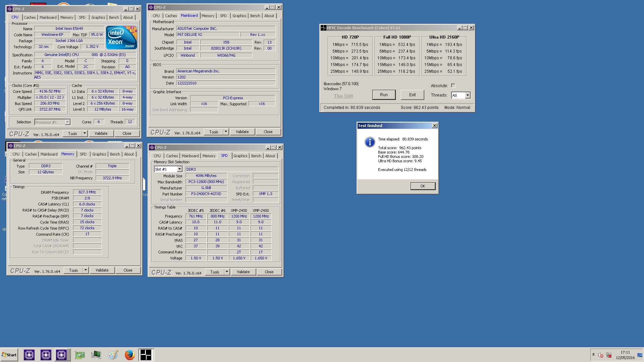Viewport: 644px width, 362px height.
Task: Click title bar icon of CPU-Z processor window
Action: (10, 9)
